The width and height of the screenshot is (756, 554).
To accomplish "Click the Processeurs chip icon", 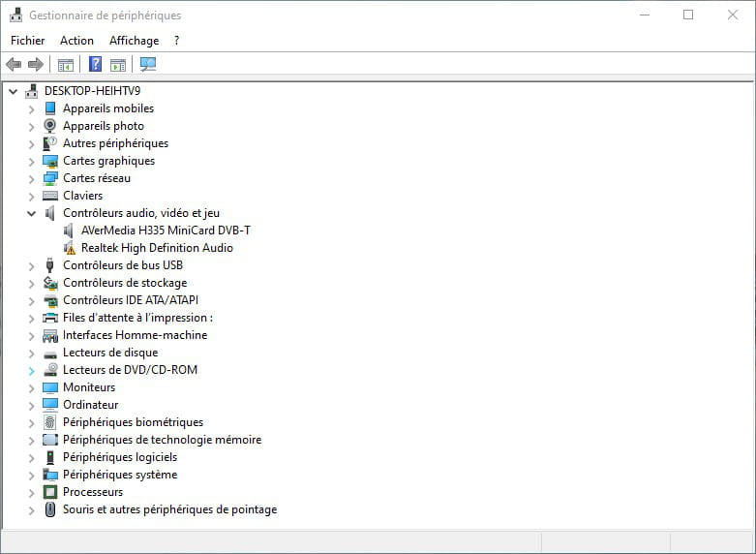I will 49,492.
